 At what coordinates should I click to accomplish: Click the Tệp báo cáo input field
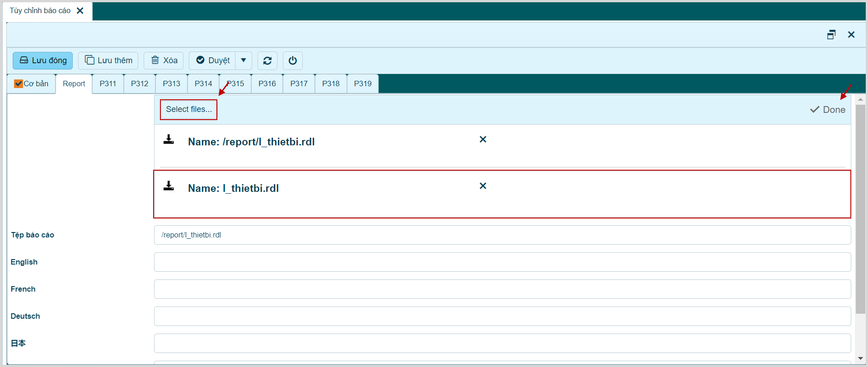pos(502,235)
